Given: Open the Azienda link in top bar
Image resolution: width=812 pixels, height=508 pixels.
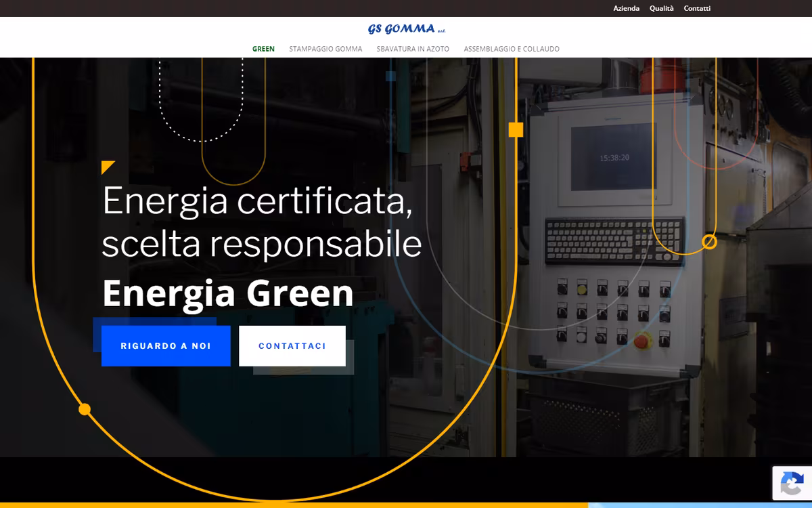Looking at the screenshot, I should click(x=626, y=8).
